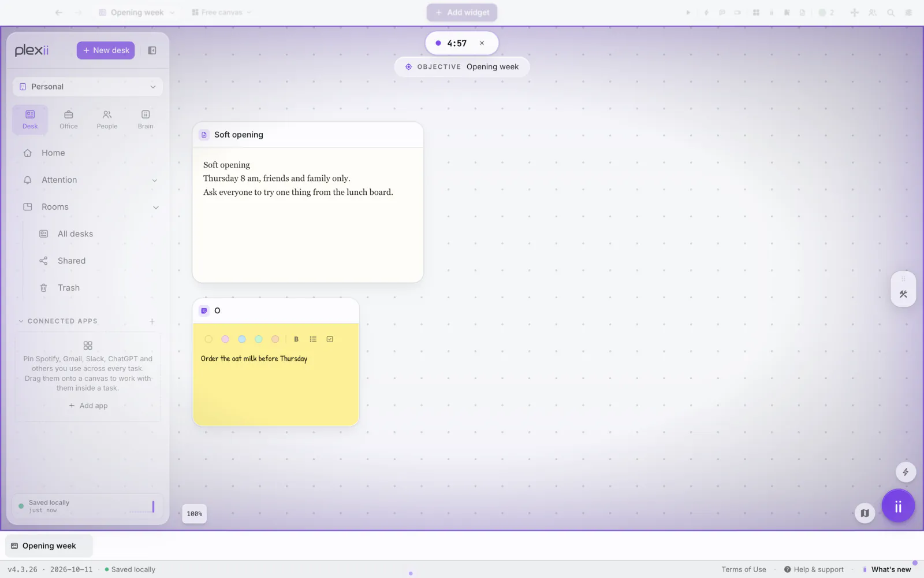Screen dimensions: 924x578
Task: Open the grid widgets icon in top toolbar
Action: [756, 12]
